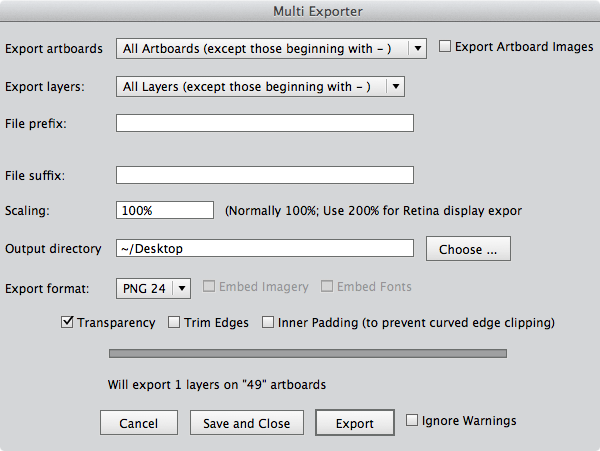Click the Multi Exporter title bar
The width and height of the screenshot is (600, 451).
[300, 12]
